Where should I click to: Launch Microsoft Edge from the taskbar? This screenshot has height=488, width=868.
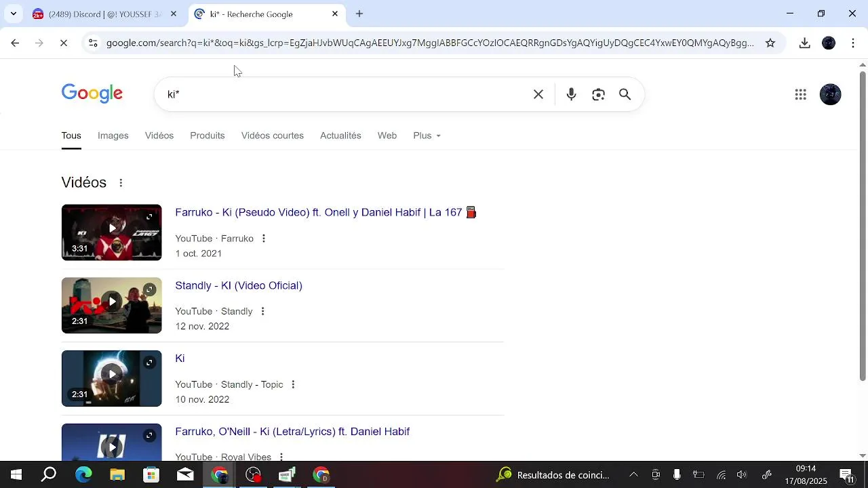click(x=83, y=474)
